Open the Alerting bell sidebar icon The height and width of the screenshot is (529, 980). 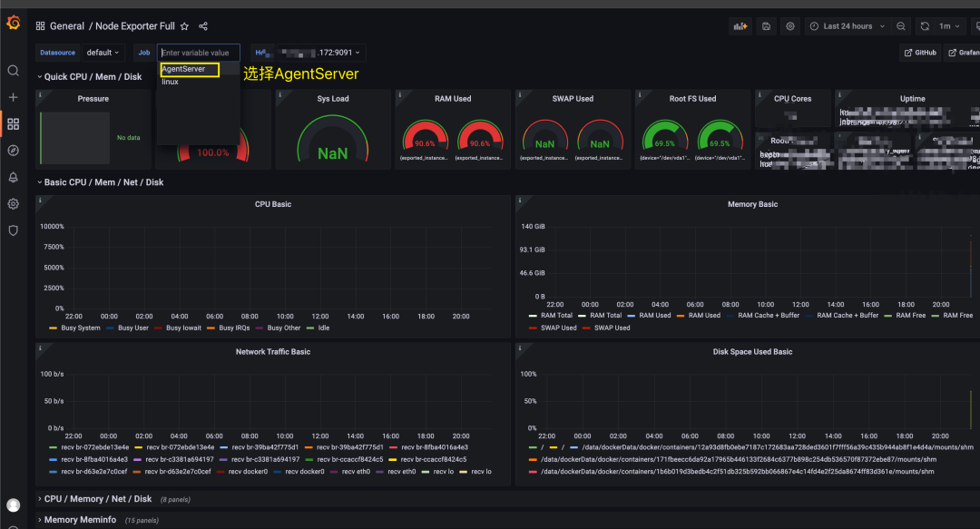coord(13,178)
